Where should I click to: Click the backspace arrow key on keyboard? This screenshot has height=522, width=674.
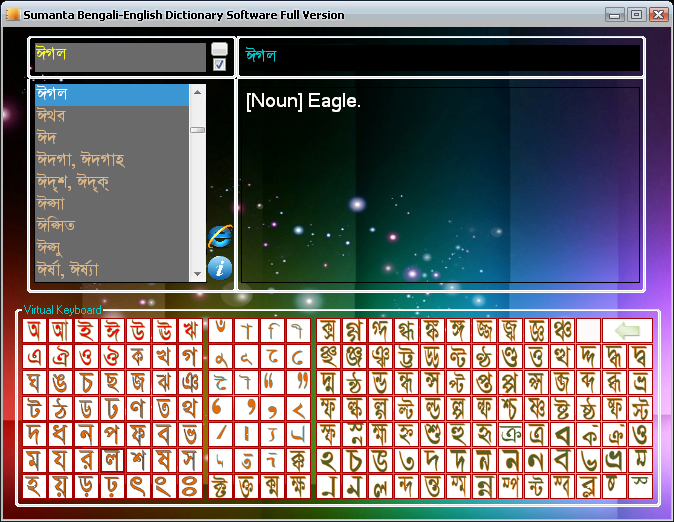click(627, 331)
